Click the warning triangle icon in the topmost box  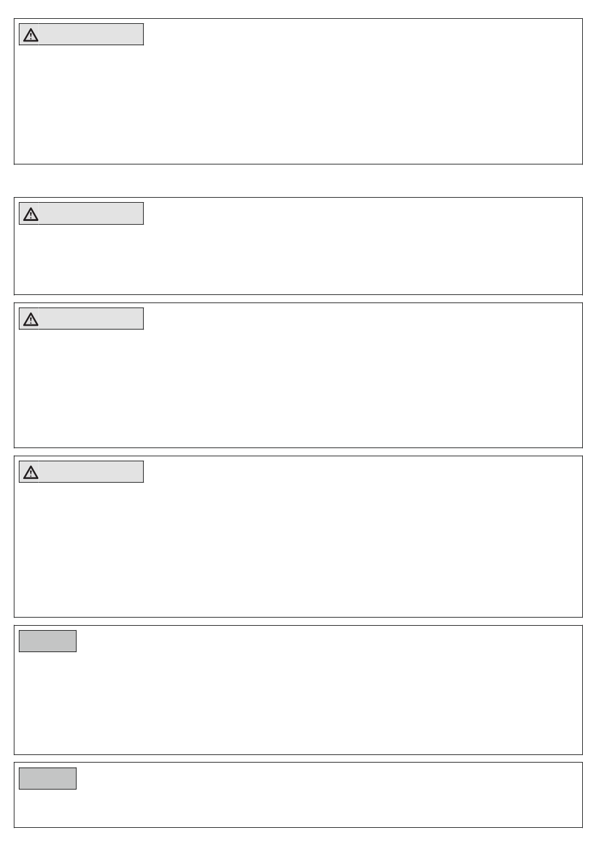(x=31, y=35)
